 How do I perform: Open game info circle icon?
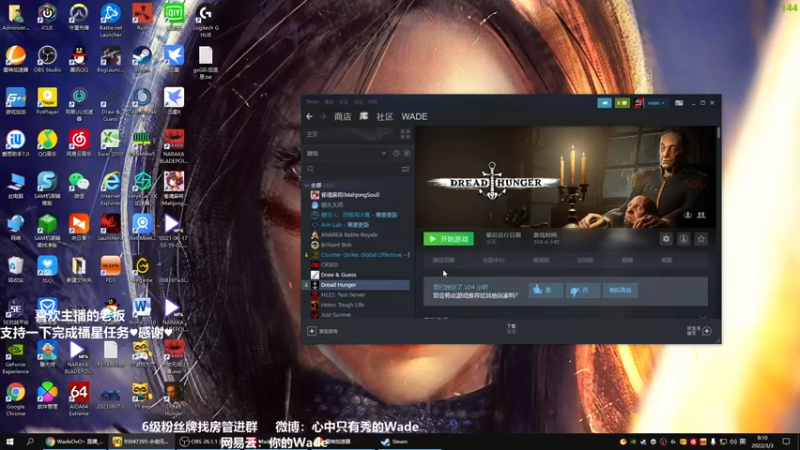[684, 239]
